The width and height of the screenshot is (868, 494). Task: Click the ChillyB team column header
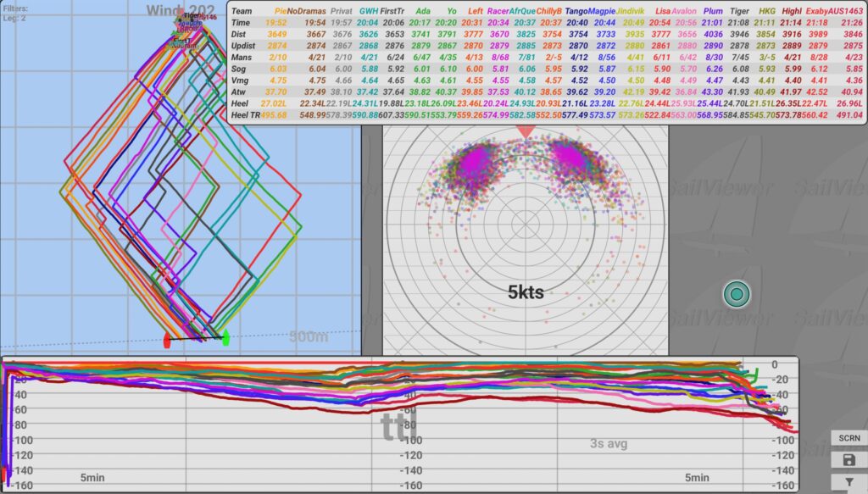click(x=549, y=11)
